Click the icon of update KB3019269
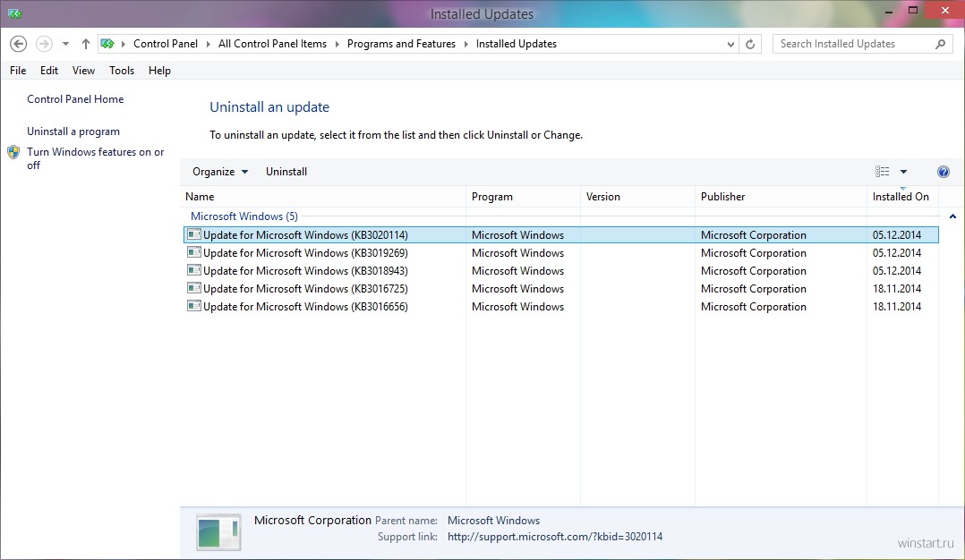This screenshot has width=965, height=560. tap(194, 252)
